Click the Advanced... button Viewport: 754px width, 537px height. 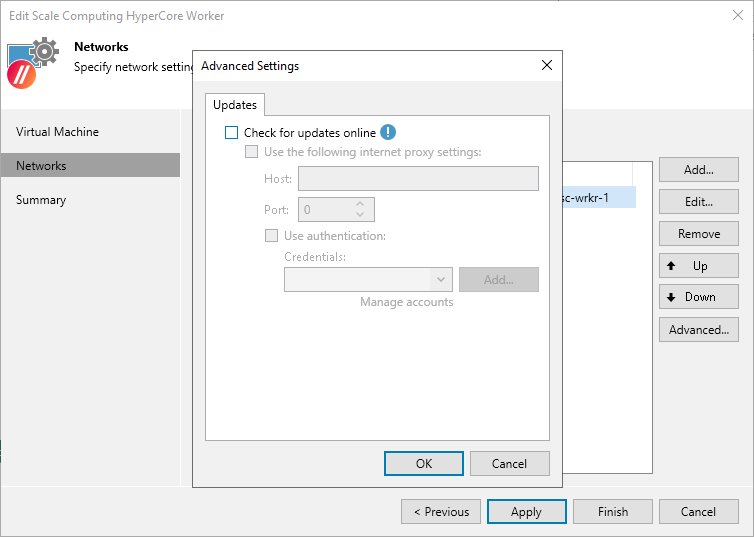coord(698,330)
